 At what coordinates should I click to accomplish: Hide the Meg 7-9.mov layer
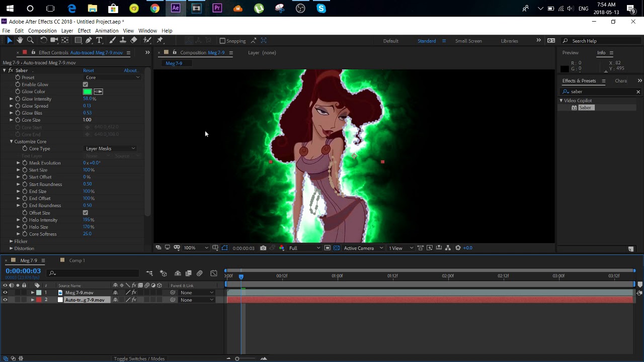tap(5, 293)
